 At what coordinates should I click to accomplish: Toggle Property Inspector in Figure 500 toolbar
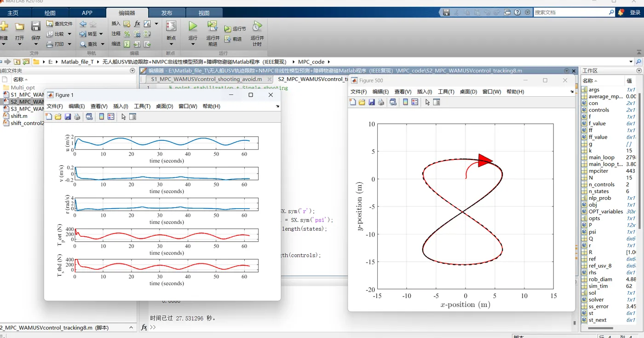coord(437,102)
